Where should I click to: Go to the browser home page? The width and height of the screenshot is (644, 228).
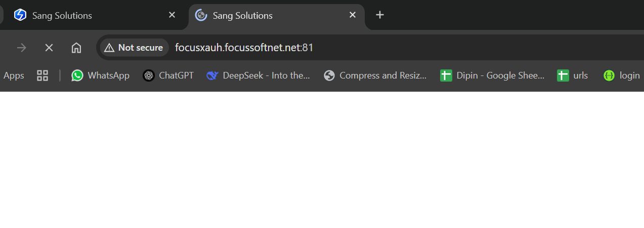[76, 48]
